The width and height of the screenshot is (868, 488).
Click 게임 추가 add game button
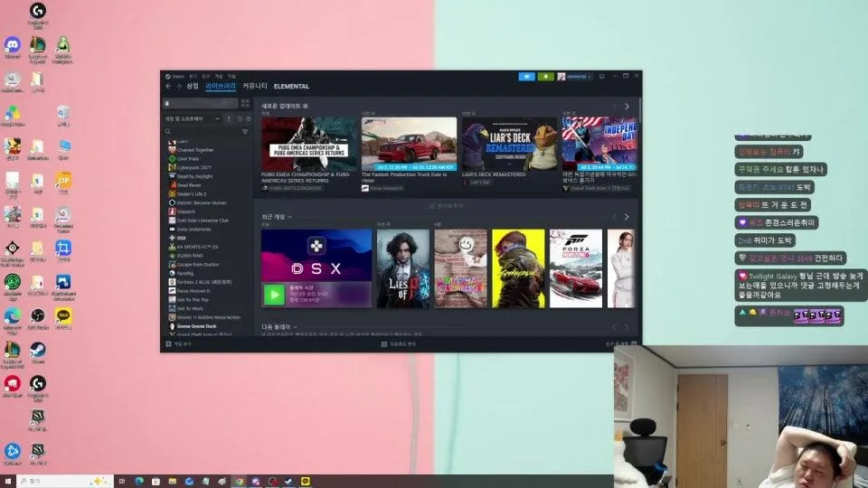(178, 344)
